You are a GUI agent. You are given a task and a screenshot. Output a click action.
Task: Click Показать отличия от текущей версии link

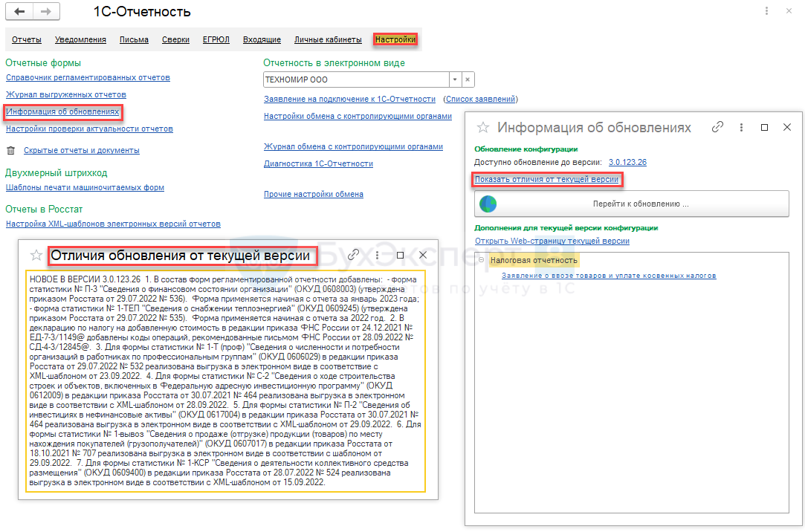(547, 179)
